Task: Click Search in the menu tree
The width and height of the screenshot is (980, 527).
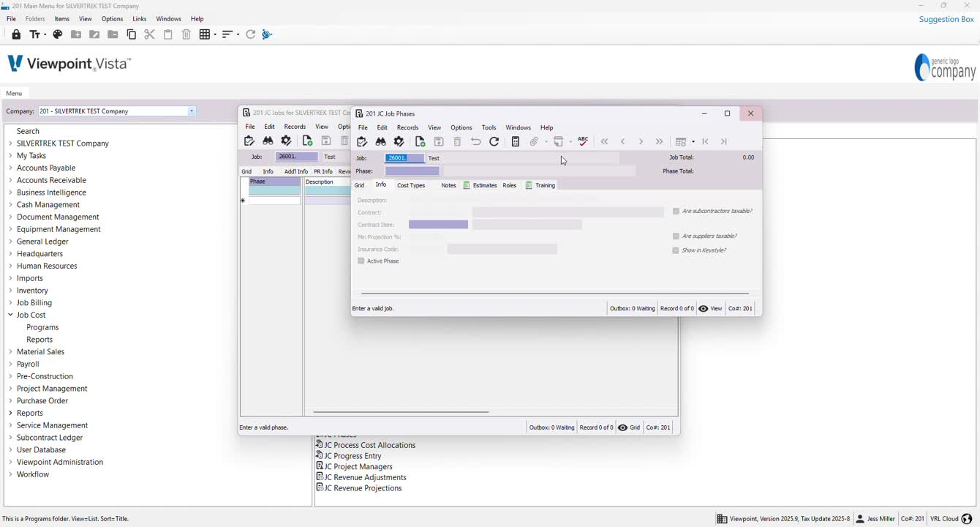Action: [x=28, y=131]
